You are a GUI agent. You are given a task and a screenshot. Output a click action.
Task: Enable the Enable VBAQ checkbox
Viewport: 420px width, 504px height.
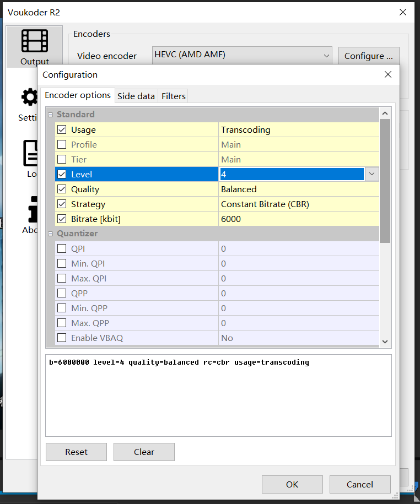coord(62,338)
